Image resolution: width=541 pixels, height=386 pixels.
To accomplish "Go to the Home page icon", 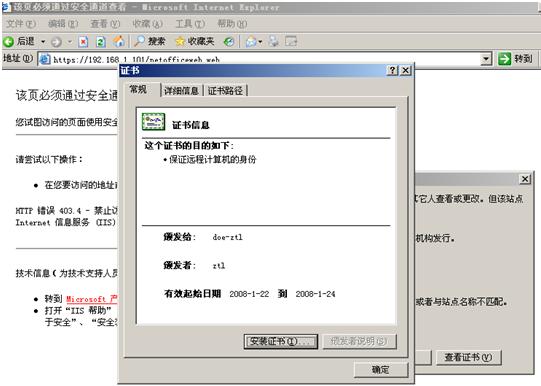I will coord(119,42).
